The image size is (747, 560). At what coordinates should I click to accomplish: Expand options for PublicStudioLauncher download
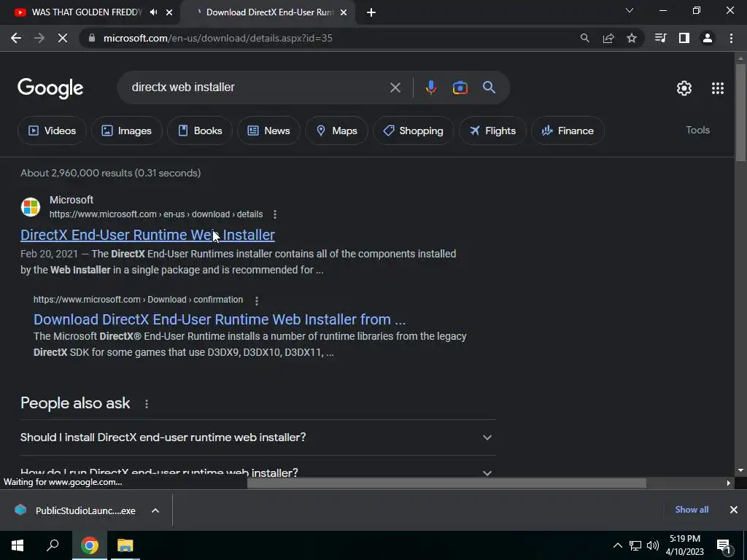point(155,510)
